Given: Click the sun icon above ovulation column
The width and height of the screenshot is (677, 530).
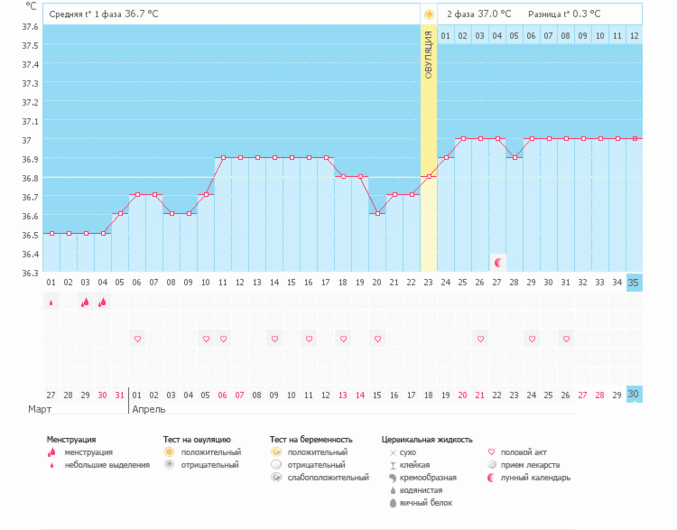Looking at the screenshot, I should pyautogui.click(x=428, y=15).
